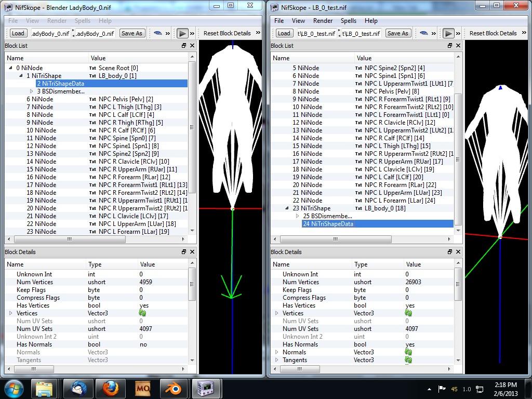Screen dimensions: 532x399
Task: Expand the Normals array in right Block Details
Action: (276, 352)
